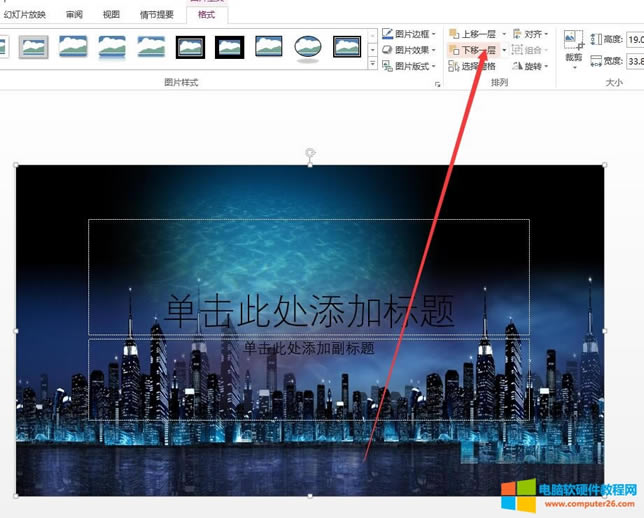Click the 图片边框 (picture border) icon

click(387, 34)
